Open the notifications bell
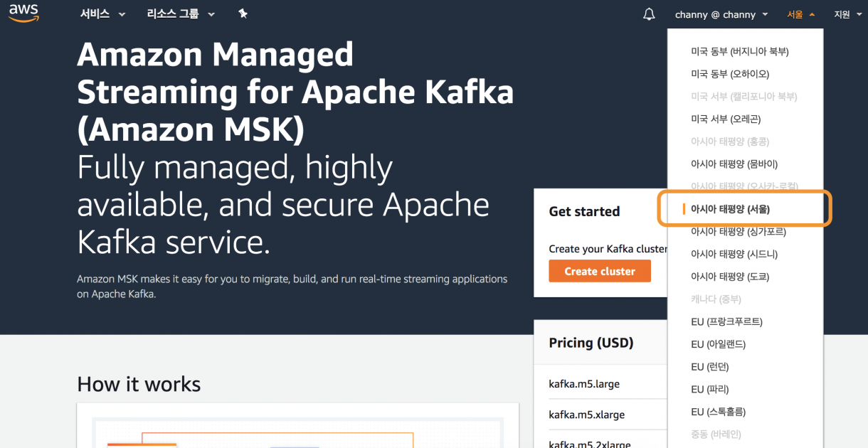The width and height of the screenshot is (868, 448). pyautogui.click(x=648, y=13)
